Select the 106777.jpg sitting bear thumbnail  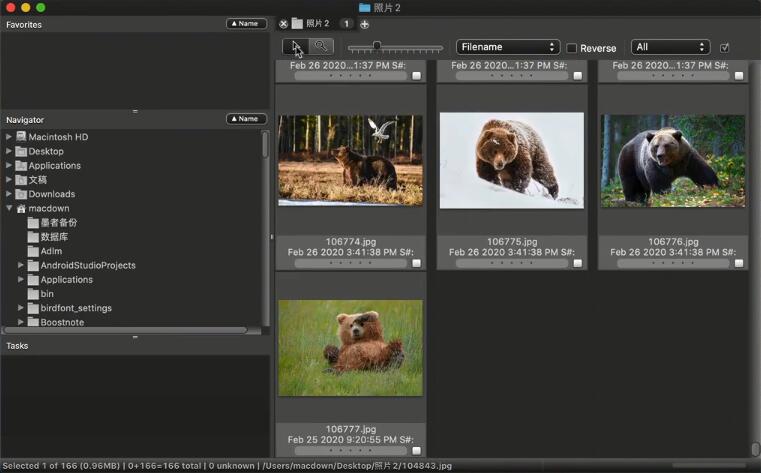(x=350, y=348)
